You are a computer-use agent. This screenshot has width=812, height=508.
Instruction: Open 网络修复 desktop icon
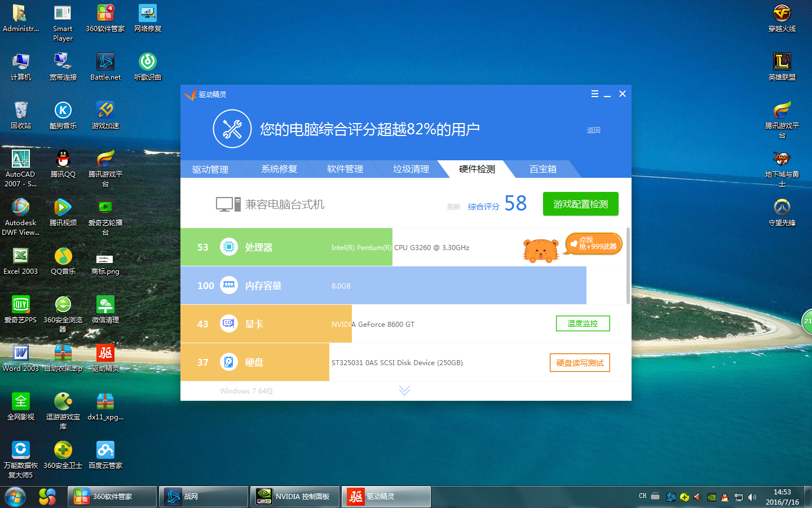pyautogui.click(x=148, y=18)
